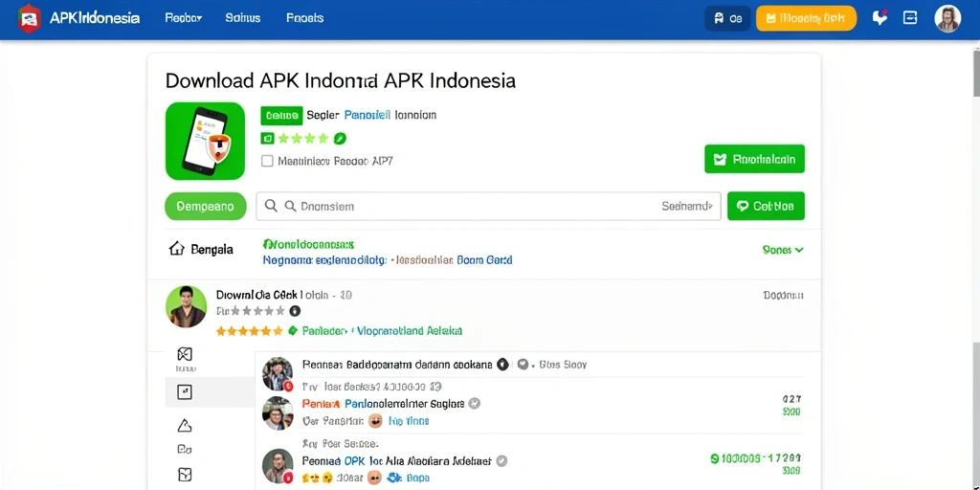This screenshot has width=980, height=490.
Task: Click the "Docoasn" label at right
Action: (784, 295)
